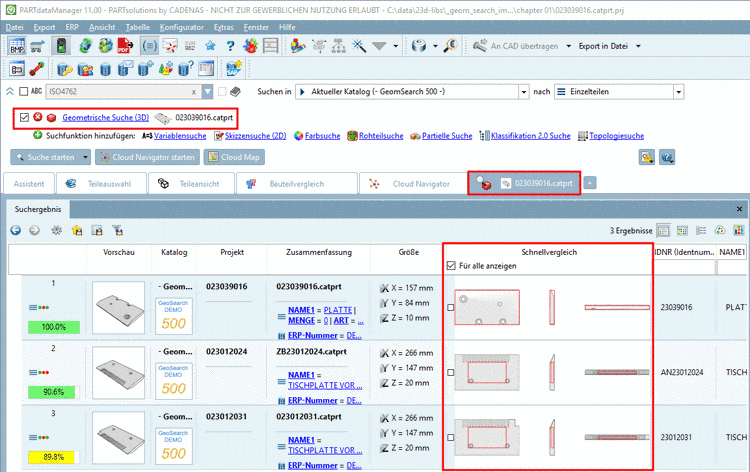Click the PDF export toolbar icon
Image resolution: width=750 pixels, height=472 pixels.
click(124, 45)
